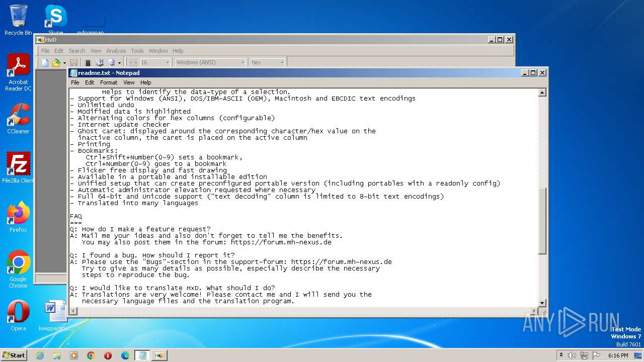Click the Save disk icon in HxD toolbar
Screen dimensions: 644x362
[x=73, y=62]
